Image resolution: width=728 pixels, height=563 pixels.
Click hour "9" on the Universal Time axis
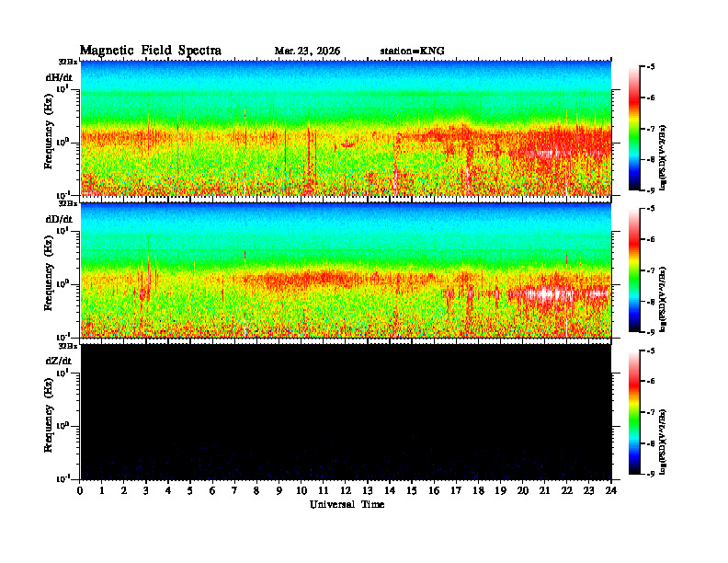pyautogui.click(x=279, y=491)
